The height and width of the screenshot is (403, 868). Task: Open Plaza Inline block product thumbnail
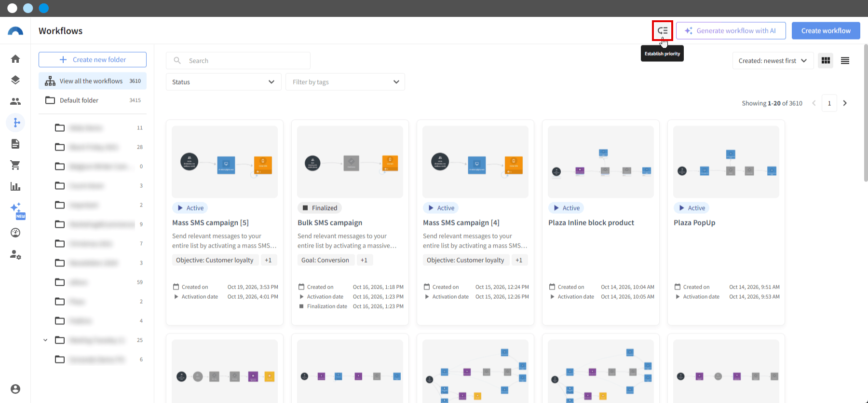click(x=601, y=162)
